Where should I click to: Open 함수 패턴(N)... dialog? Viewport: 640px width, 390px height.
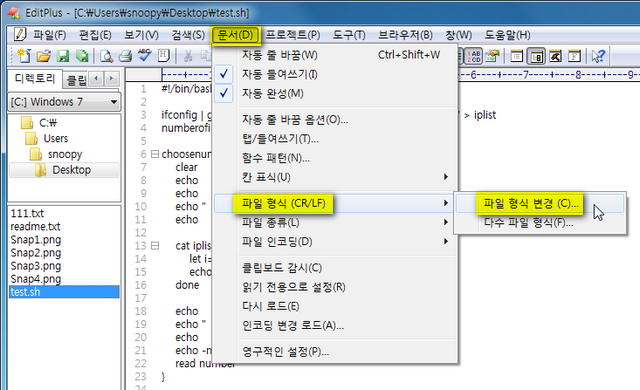point(334,158)
